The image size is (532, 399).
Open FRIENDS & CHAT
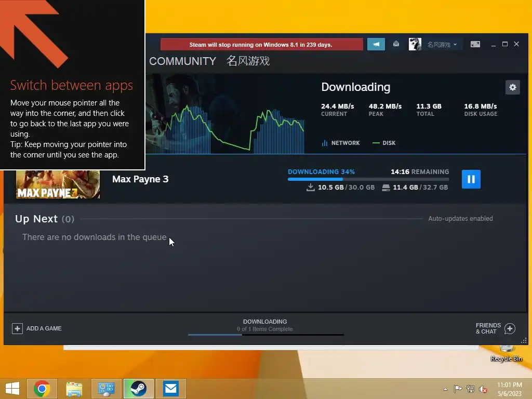tap(495, 328)
